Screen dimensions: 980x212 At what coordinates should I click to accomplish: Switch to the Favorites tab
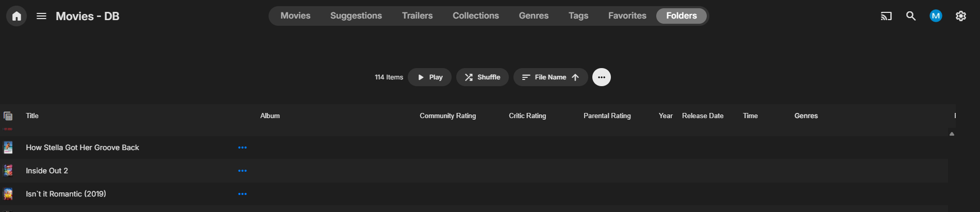coord(627,15)
